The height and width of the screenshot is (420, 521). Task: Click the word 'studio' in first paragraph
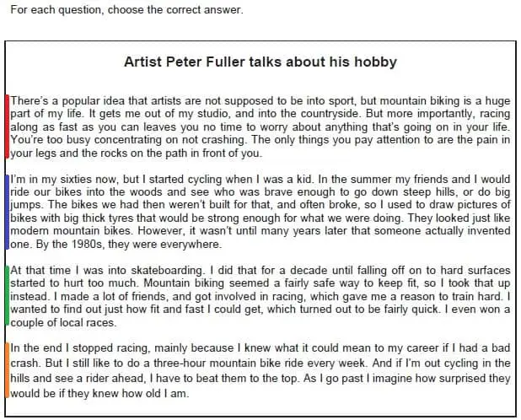click(x=212, y=114)
